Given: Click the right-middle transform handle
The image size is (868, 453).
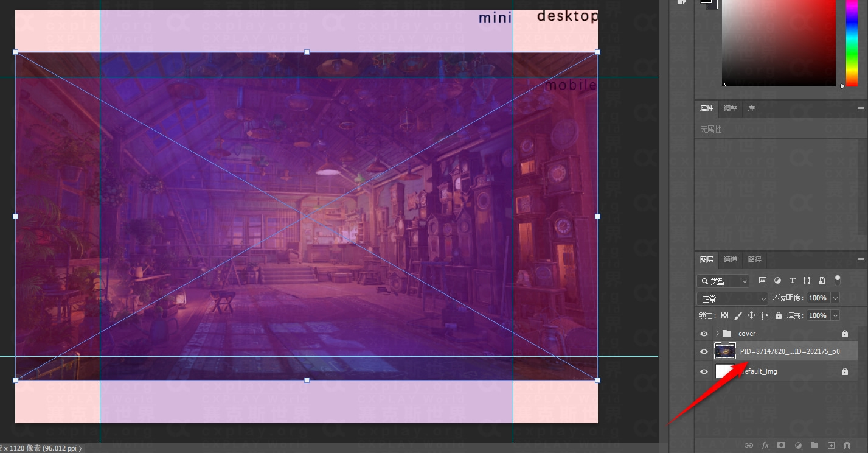Looking at the screenshot, I should [597, 216].
